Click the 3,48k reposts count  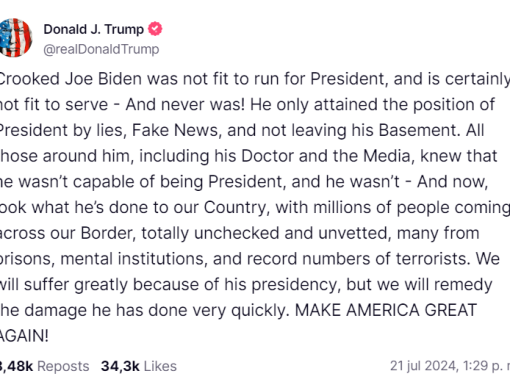[x=16, y=366]
